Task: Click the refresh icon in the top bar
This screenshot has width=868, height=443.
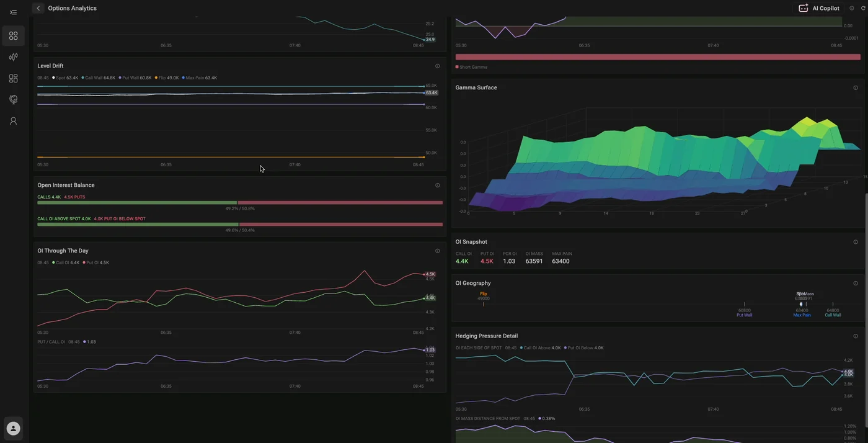Action: point(862,8)
